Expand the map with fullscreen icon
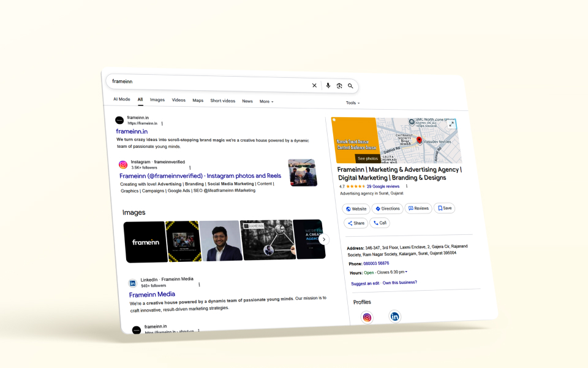 pyautogui.click(x=451, y=125)
